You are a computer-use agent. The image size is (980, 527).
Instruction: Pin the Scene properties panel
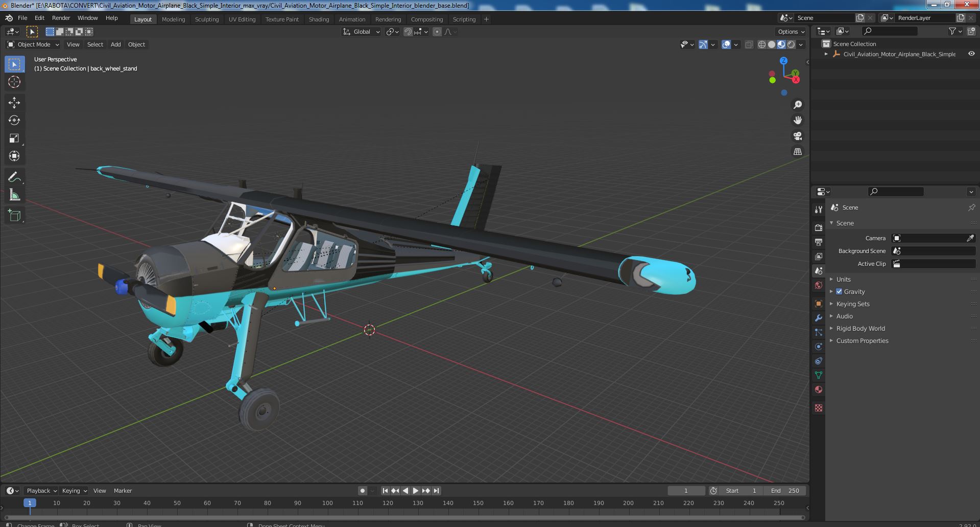(971, 208)
